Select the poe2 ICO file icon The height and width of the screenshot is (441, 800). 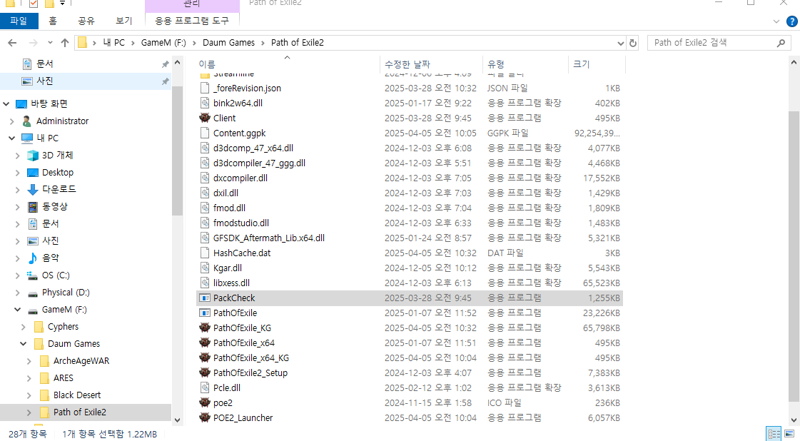(x=205, y=403)
